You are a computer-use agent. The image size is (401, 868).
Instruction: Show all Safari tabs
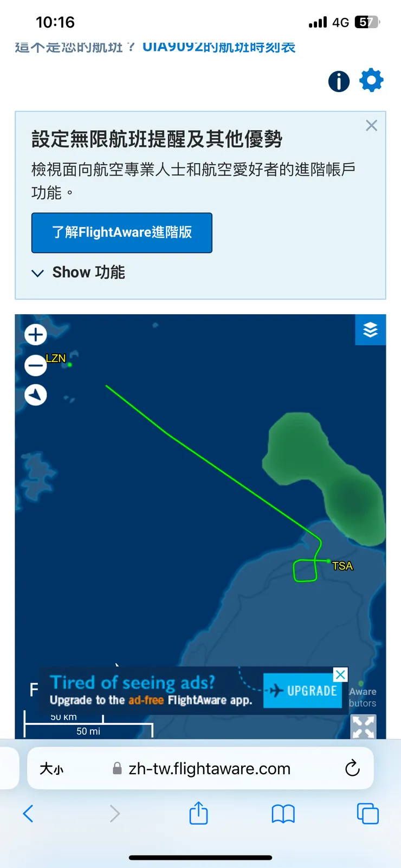click(367, 813)
